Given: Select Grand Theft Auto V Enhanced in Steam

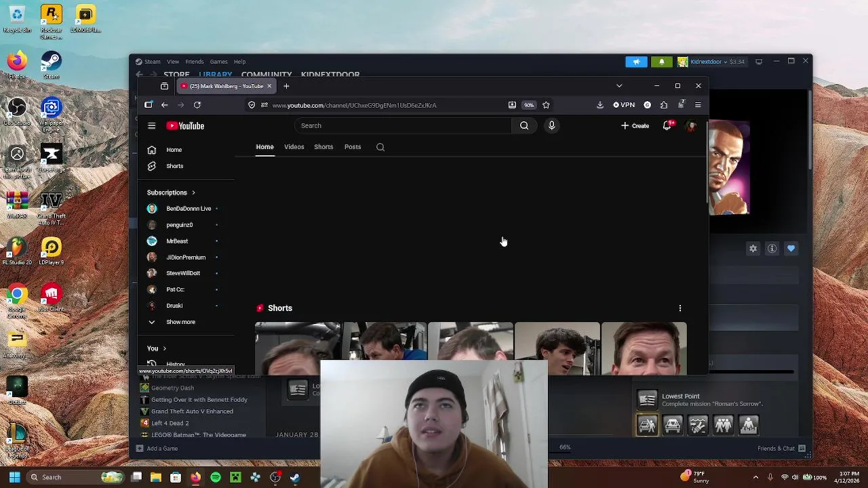Looking at the screenshot, I should (x=192, y=411).
